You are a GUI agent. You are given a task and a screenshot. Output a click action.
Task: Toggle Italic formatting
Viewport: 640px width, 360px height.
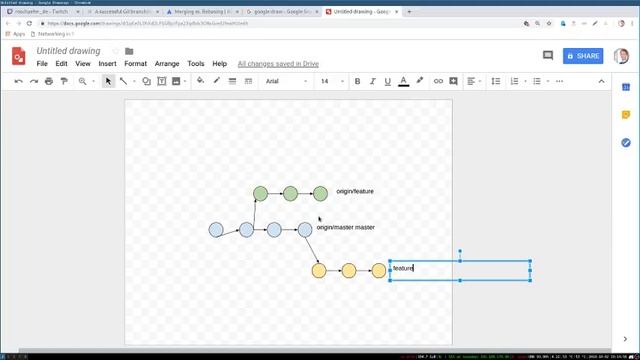pyautogui.click(x=372, y=81)
